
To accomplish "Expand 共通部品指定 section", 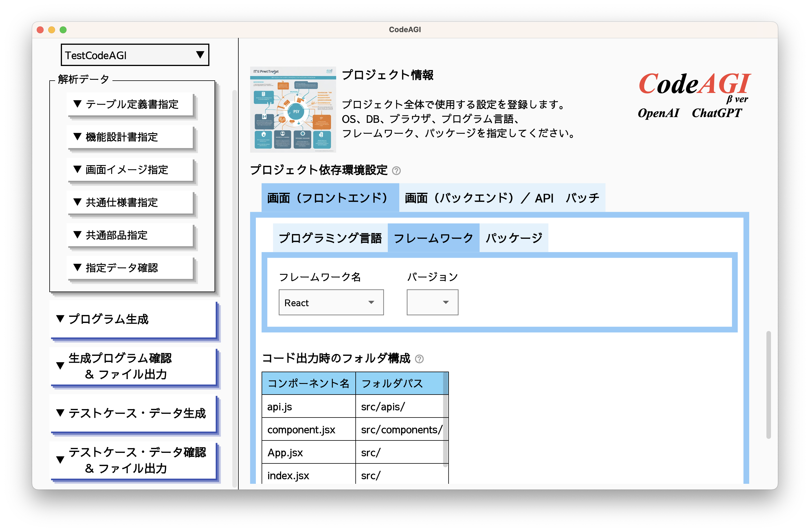I will (131, 235).
